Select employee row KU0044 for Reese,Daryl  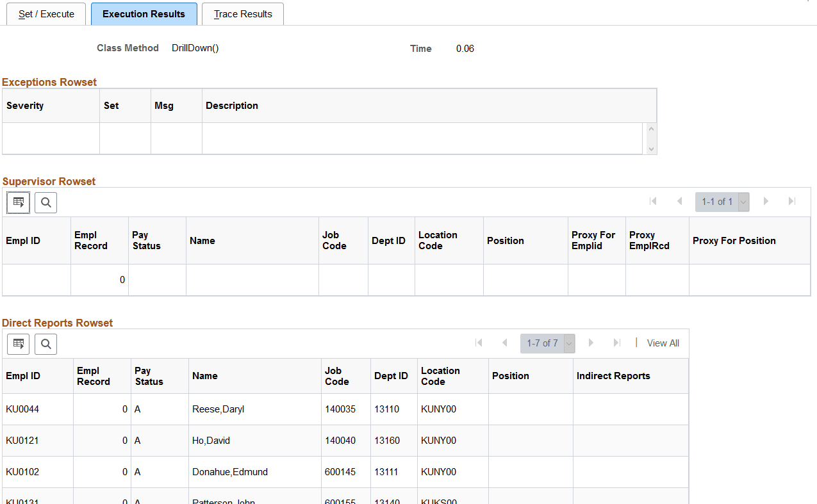(x=22, y=409)
